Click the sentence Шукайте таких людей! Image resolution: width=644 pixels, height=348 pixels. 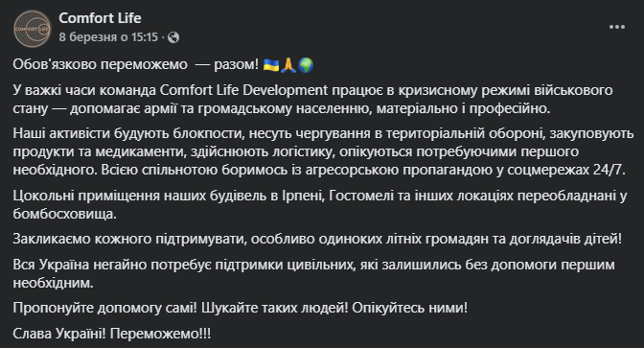click(x=274, y=308)
